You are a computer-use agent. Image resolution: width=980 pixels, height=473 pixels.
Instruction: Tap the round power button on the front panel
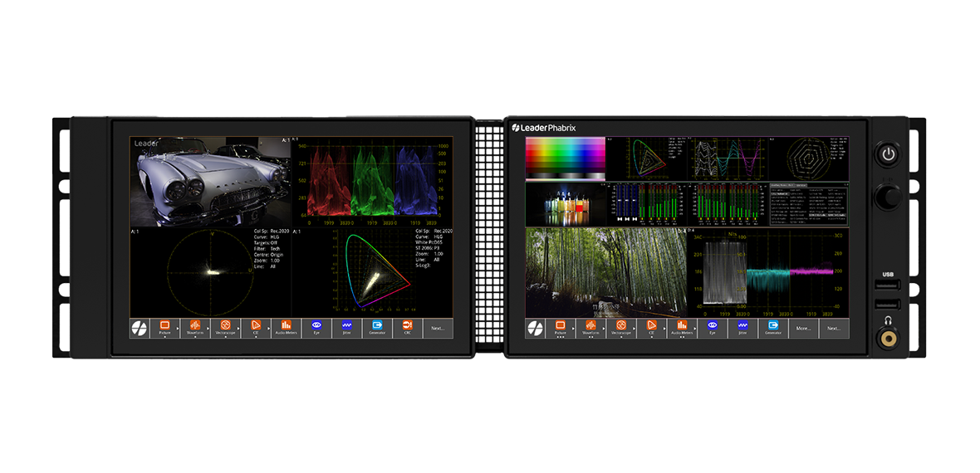point(888,154)
